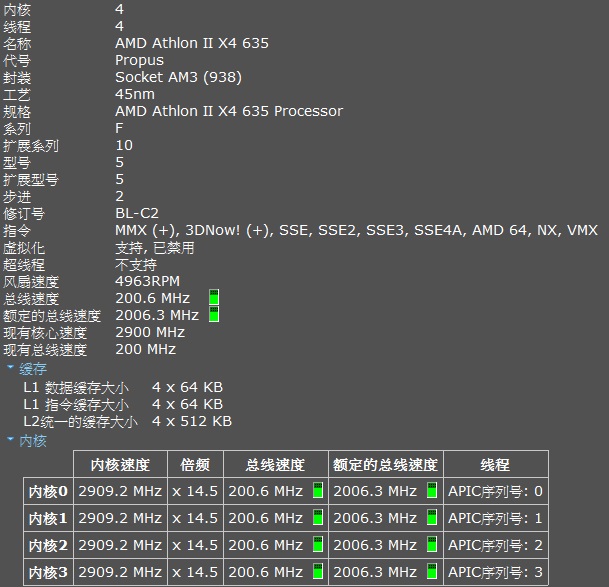The width and height of the screenshot is (609, 587).
Task: Collapse the 内核 section arrow
Action: (10, 439)
